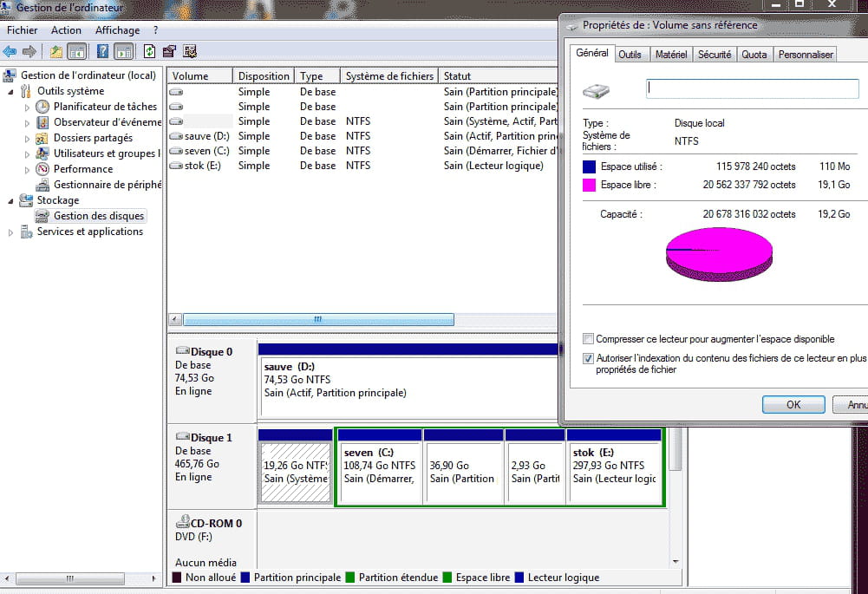Image resolution: width=868 pixels, height=594 pixels.
Task: Click the volume list horizontal scrollbar thumb
Action: coord(318,319)
